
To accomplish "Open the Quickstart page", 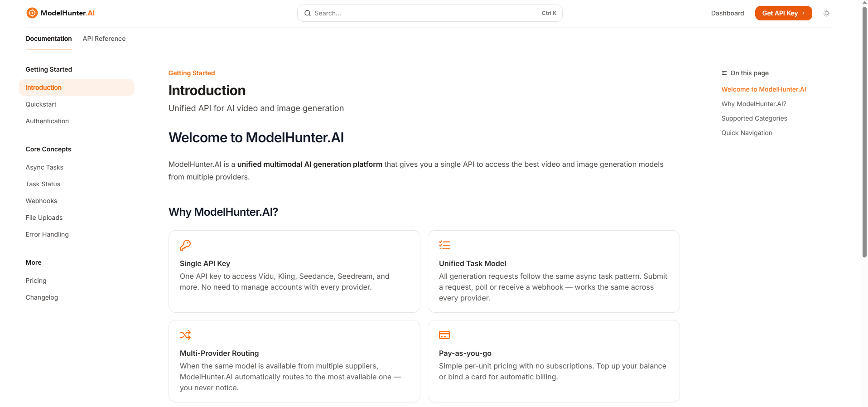I will point(41,104).
